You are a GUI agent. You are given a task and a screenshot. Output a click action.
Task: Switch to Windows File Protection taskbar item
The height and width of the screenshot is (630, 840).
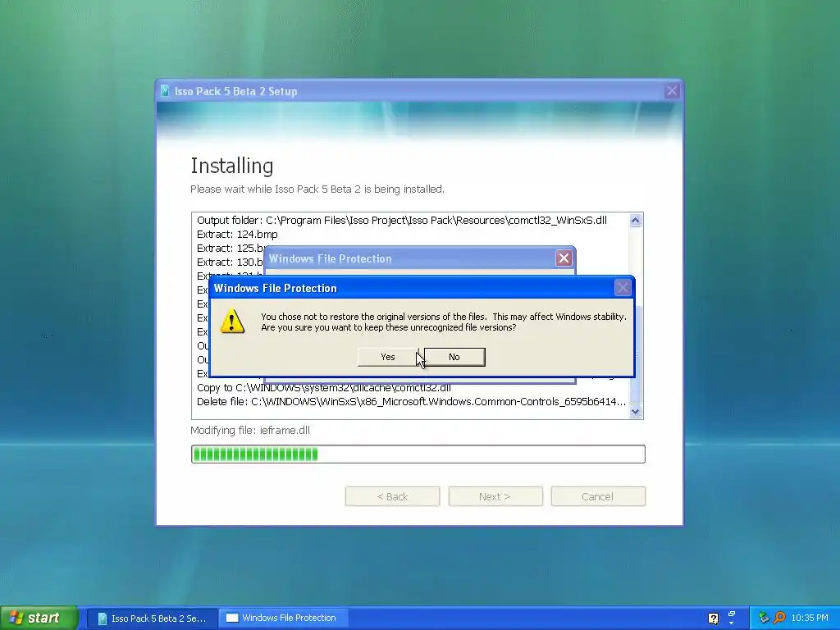283,619
